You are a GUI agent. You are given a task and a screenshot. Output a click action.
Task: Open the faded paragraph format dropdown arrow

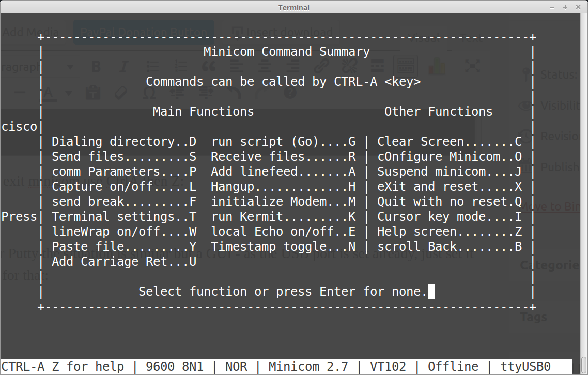[70, 67]
